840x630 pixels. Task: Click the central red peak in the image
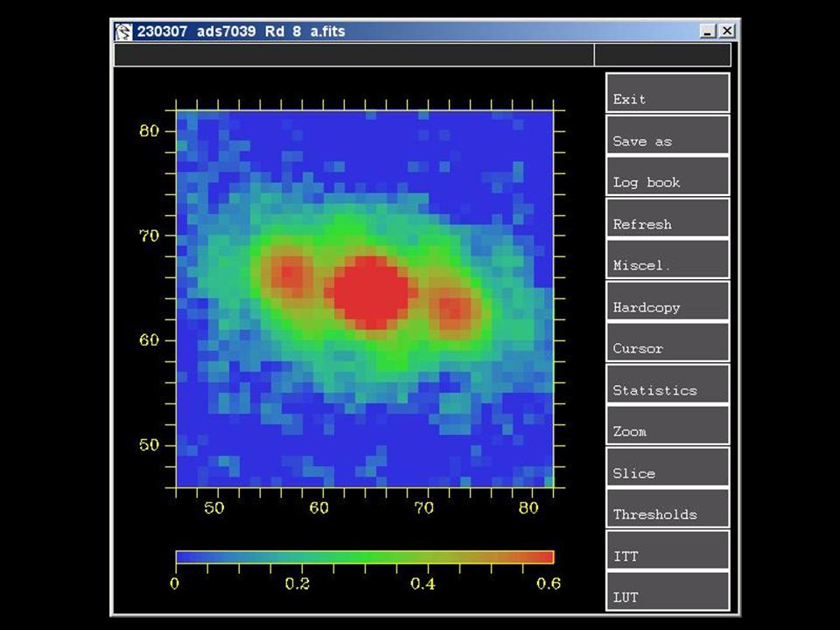point(371,292)
